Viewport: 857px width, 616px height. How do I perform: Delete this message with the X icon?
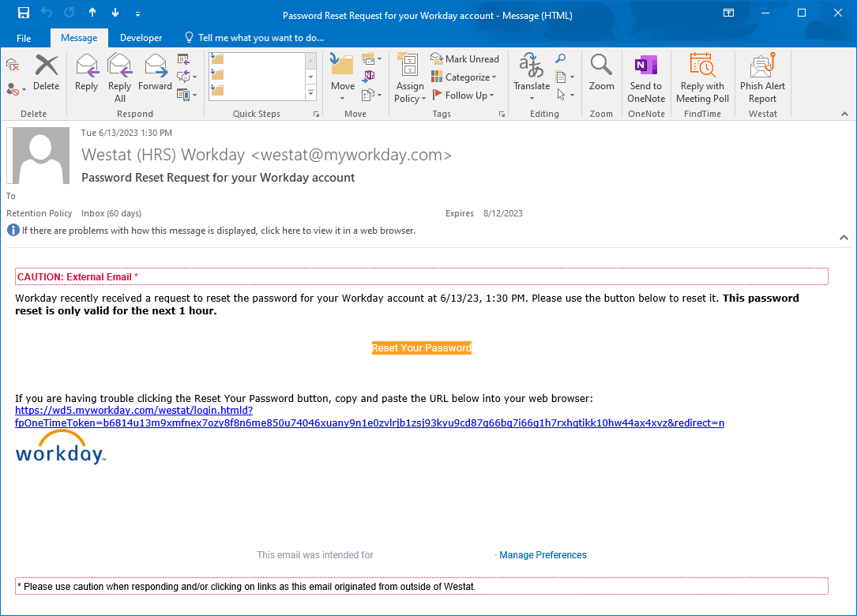coord(47,73)
